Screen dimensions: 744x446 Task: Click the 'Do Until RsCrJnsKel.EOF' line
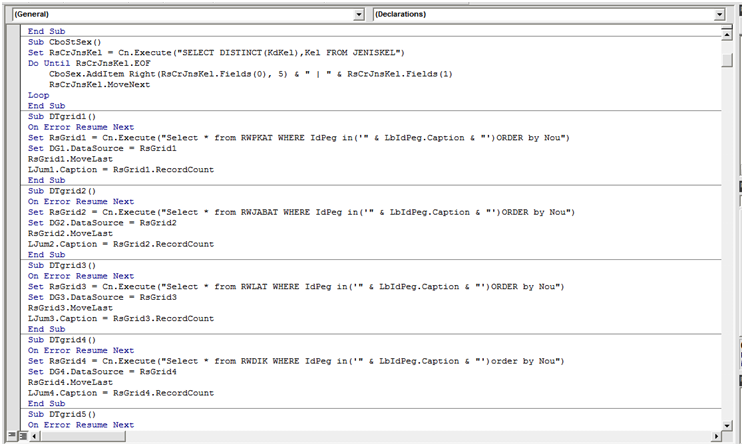[89, 63]
